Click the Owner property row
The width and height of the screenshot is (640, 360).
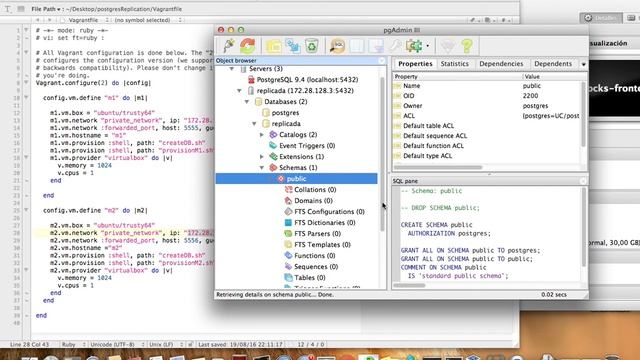point(486,106)
